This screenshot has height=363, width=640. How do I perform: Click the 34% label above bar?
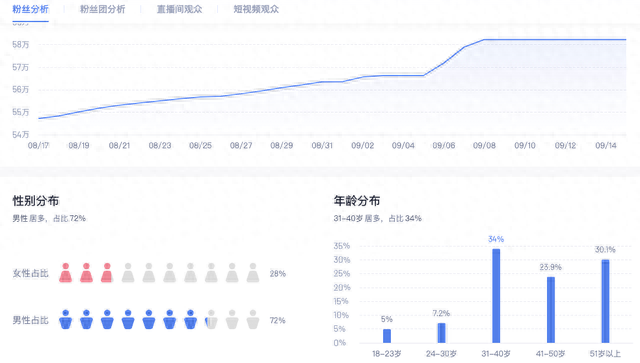[496, 239]
